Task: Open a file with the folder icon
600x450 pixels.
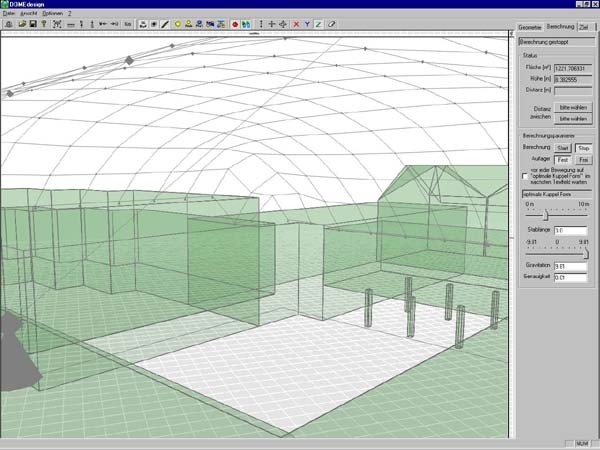Action: point(22,24)
